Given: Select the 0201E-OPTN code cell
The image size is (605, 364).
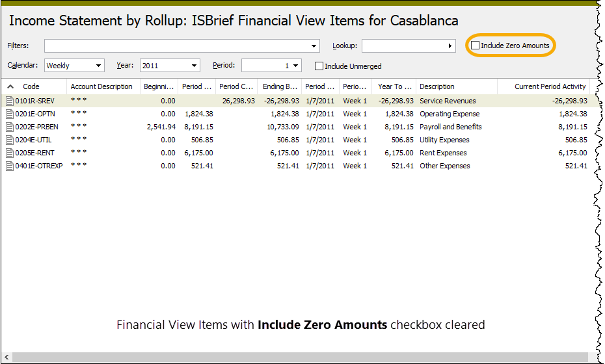Looking at the screenshot, I should [35, 114].
